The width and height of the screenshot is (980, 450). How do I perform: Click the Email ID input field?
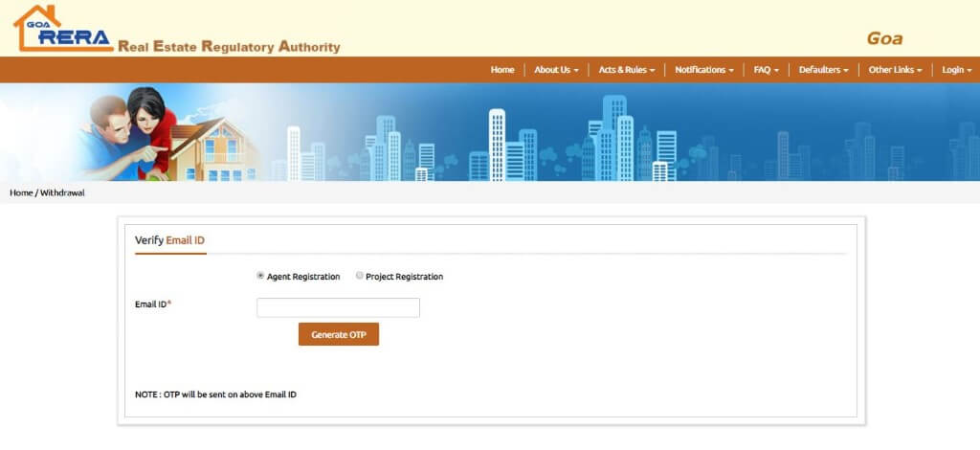pyautogui.click(x=338, y=307)
